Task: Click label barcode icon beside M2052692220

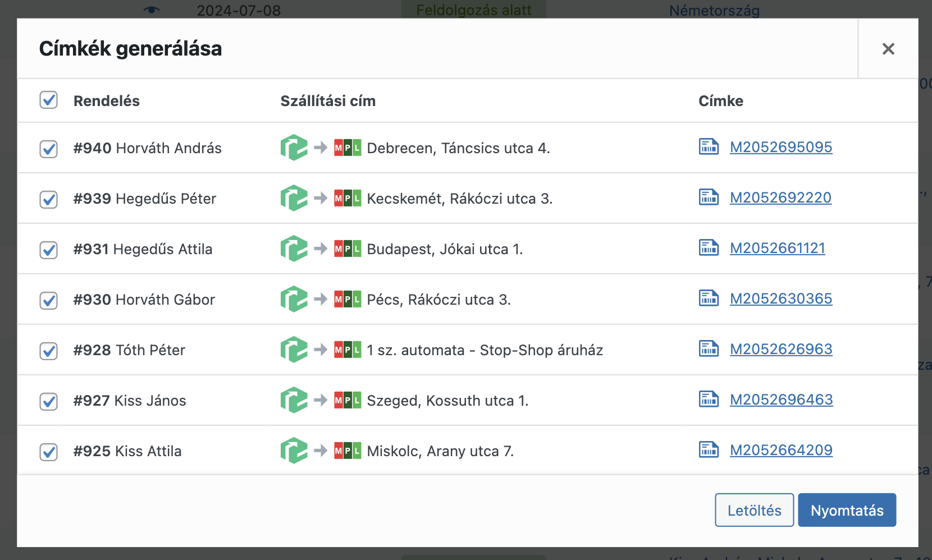Action: tap(709, 198)
